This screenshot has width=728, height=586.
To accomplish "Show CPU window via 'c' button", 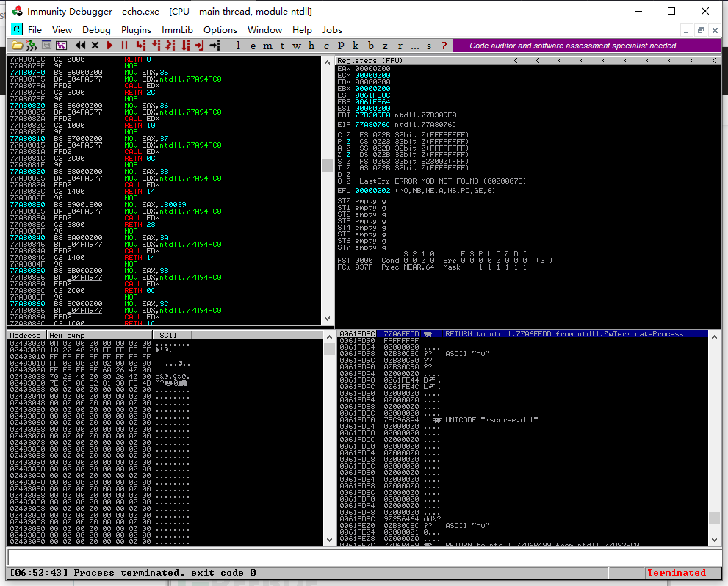I will (326, 46).
